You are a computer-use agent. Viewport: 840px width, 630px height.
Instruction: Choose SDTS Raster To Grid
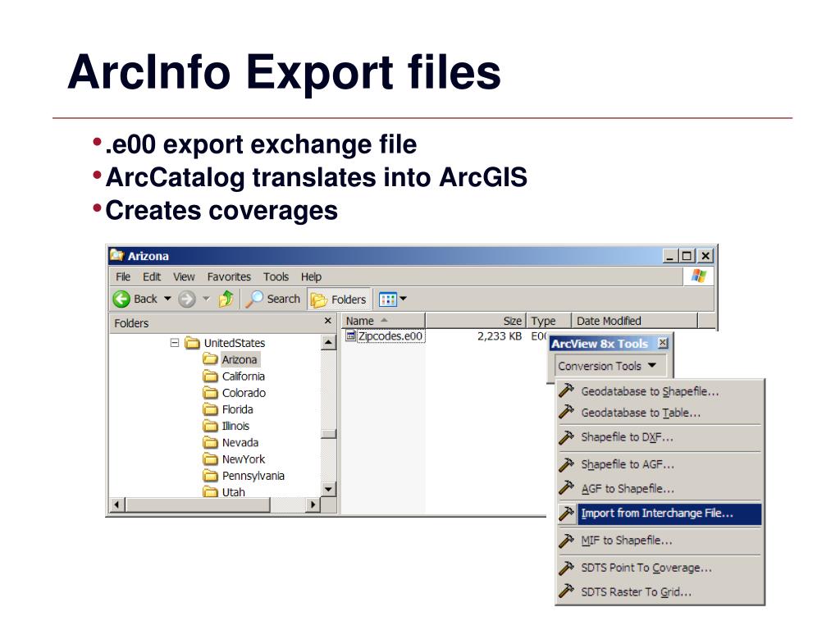[659, 592]
